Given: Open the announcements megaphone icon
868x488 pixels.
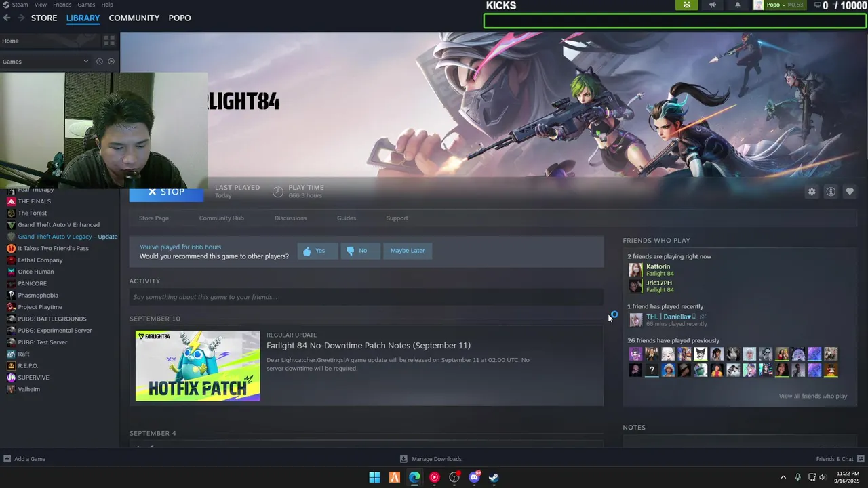Looking at the screenshot, I should coord(712,5).
